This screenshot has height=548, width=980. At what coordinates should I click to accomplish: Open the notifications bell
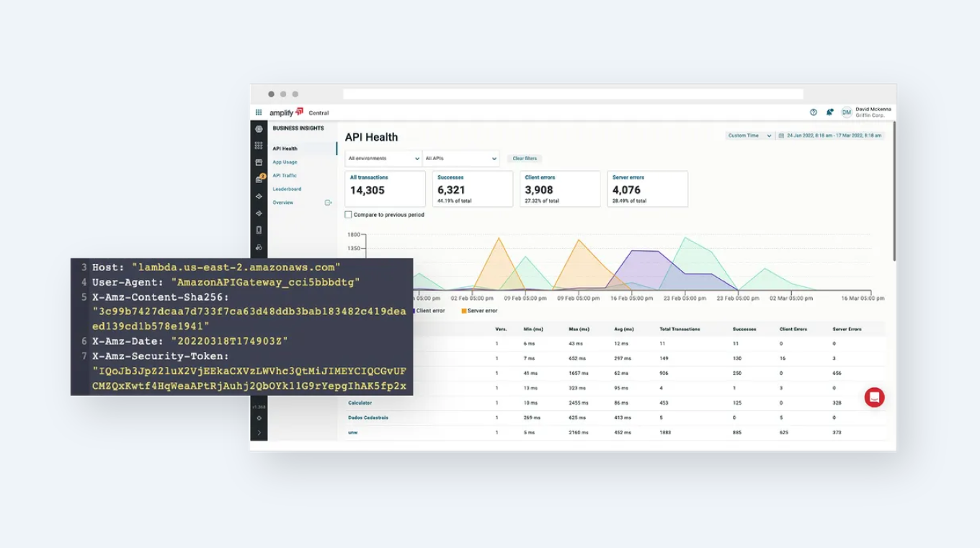(829, 112)
